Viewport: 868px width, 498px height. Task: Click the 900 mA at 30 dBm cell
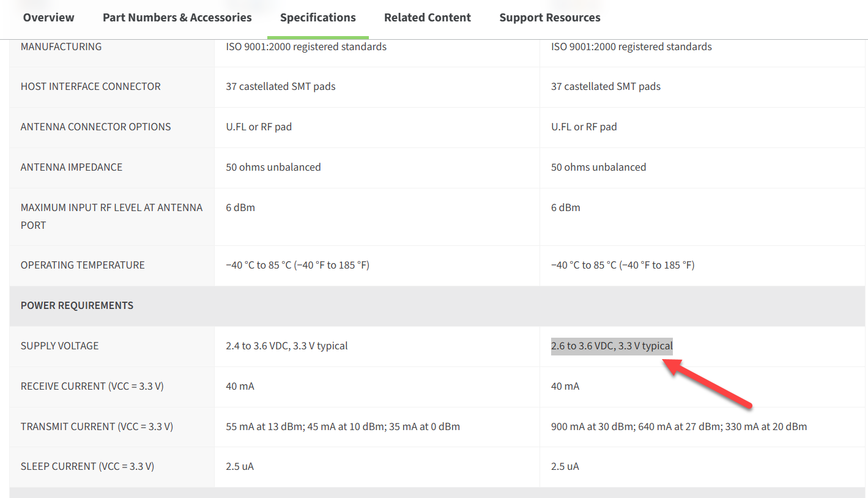point(679,426)
